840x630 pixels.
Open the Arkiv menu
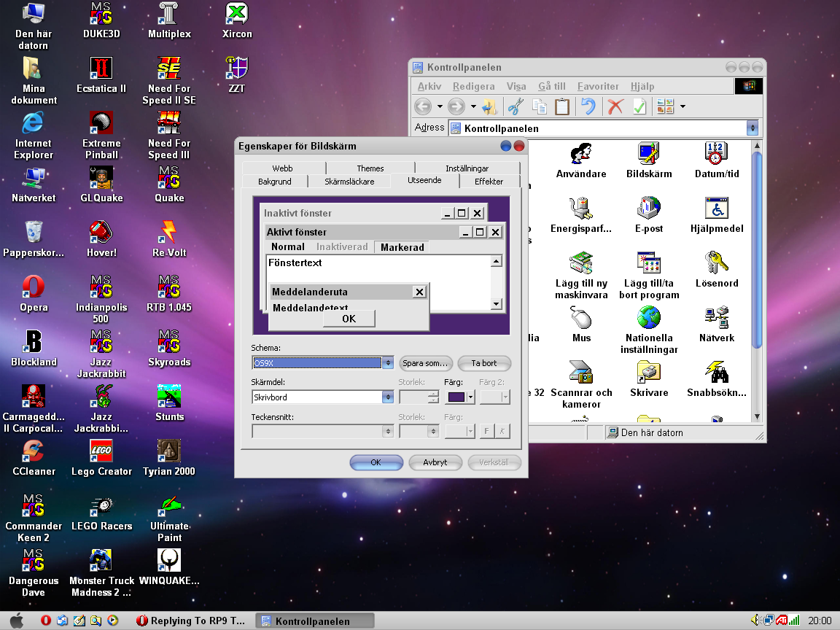tap(429, 85)
